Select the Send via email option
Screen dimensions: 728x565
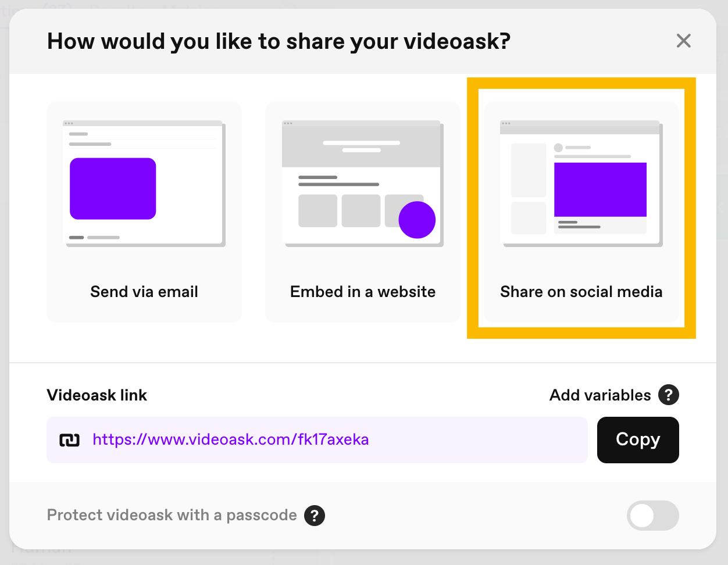click(x=144, y=212)
